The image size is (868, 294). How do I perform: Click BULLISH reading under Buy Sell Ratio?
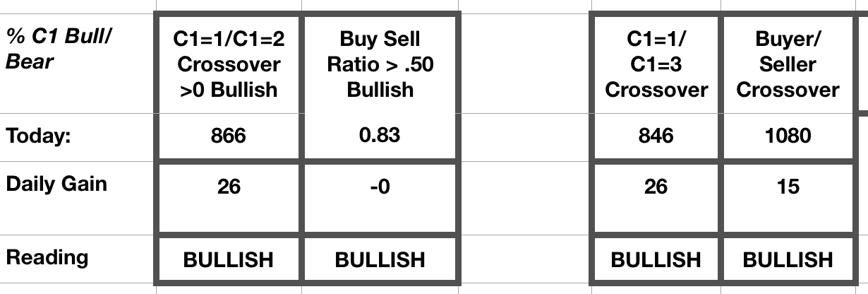[380, 259]
